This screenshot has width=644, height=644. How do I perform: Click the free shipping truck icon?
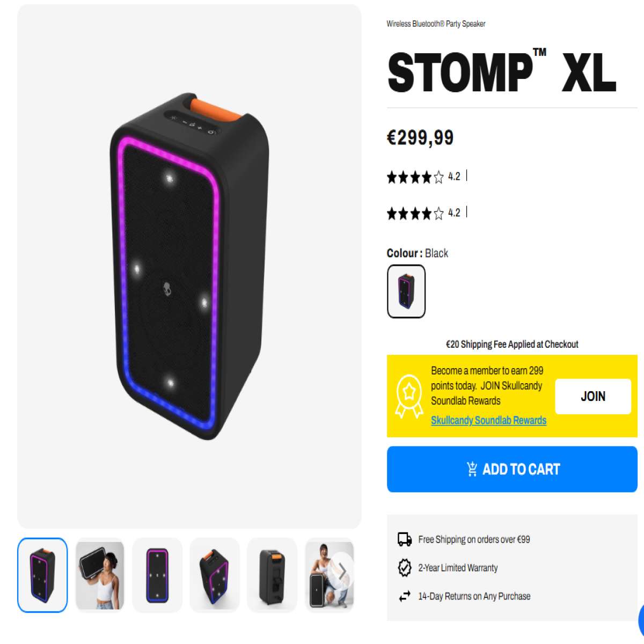[405, 539]
